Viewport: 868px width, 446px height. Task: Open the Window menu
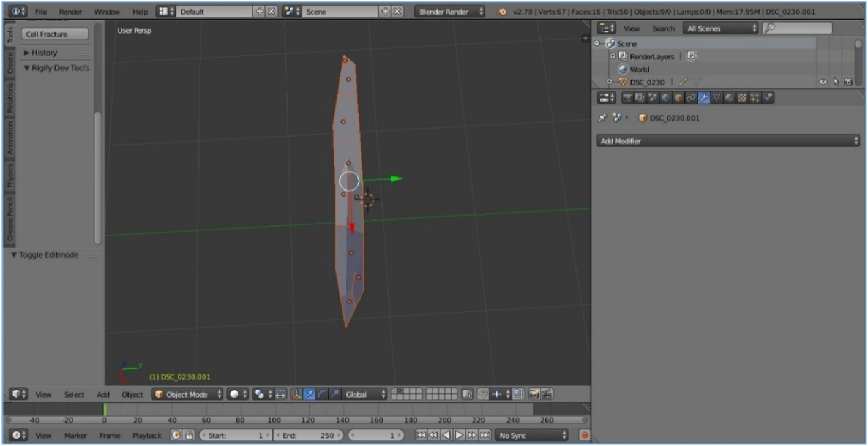tap(107, 12)
